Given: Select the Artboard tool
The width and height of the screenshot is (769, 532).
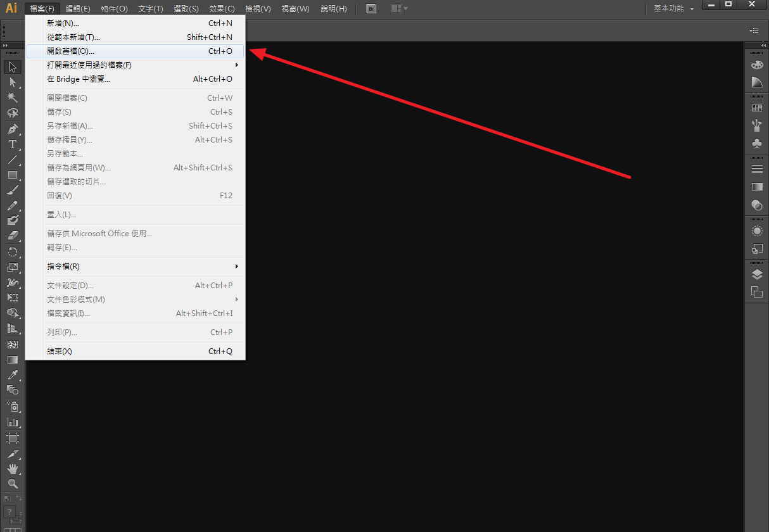Looking at the screenshot, I should [x=12, y=438].
